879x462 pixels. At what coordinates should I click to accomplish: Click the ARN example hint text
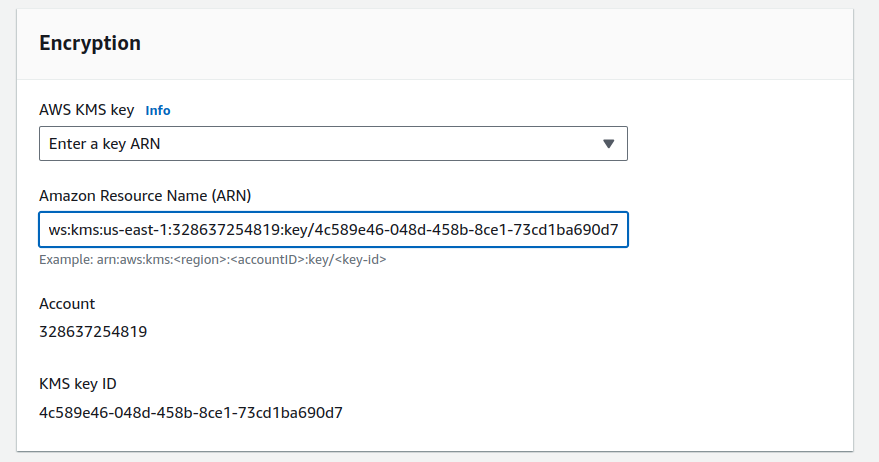[x=212, y=260]
